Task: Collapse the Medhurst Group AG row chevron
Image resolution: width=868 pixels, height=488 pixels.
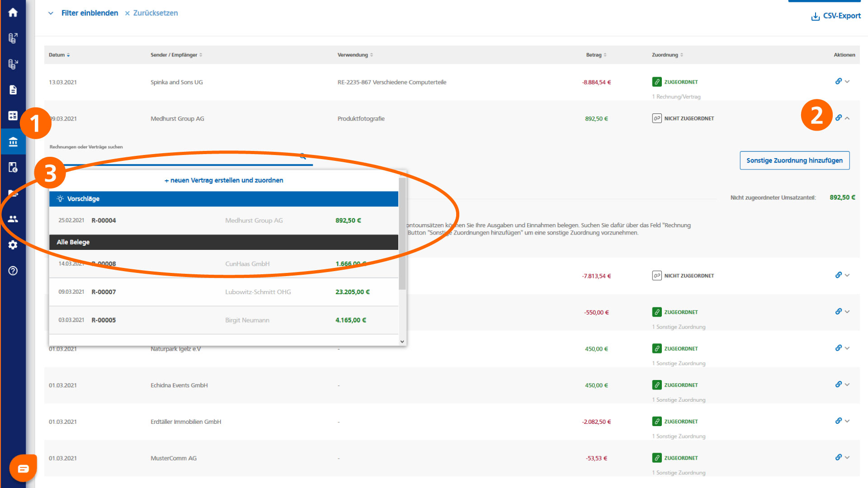Action: coord(847,118)
